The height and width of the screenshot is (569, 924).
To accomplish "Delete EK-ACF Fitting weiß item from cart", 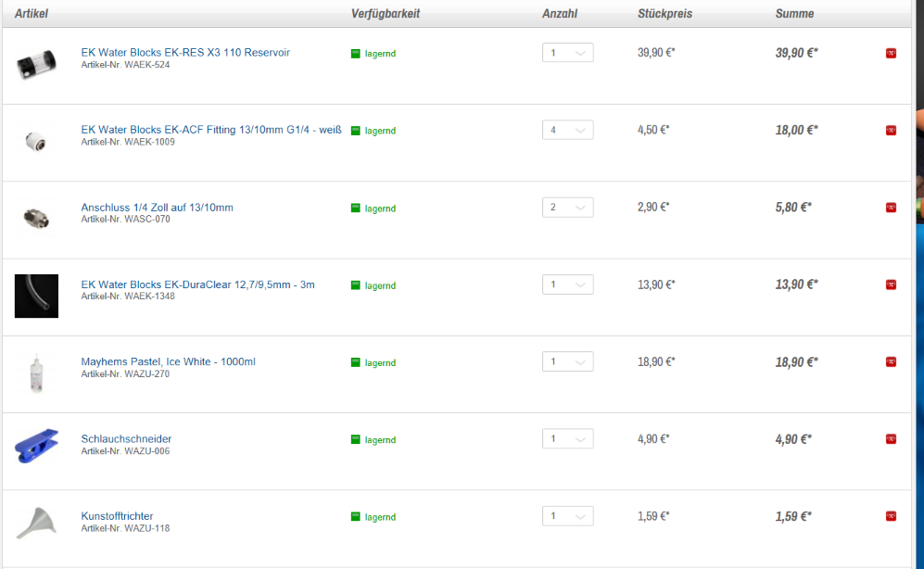I will tap(891, 130).
